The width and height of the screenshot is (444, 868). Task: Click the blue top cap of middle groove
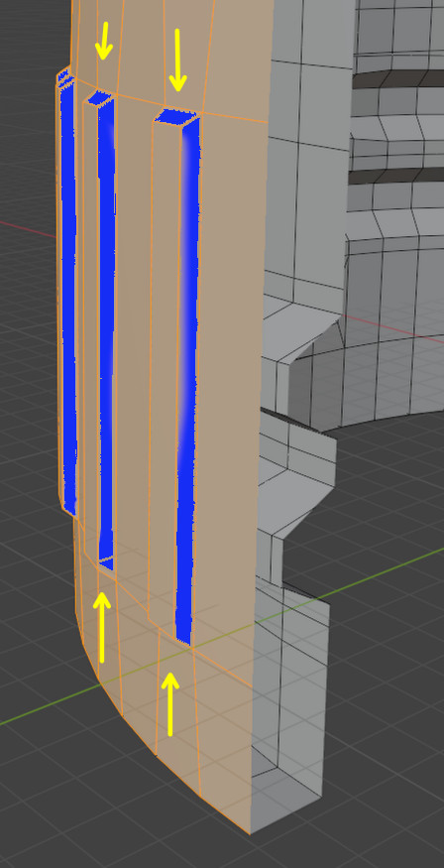point(100,98)
